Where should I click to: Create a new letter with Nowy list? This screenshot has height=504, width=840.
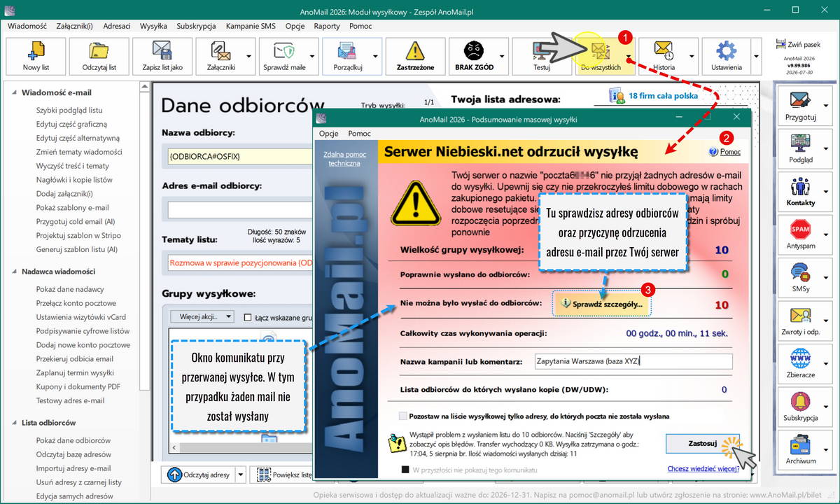(35, 56)
